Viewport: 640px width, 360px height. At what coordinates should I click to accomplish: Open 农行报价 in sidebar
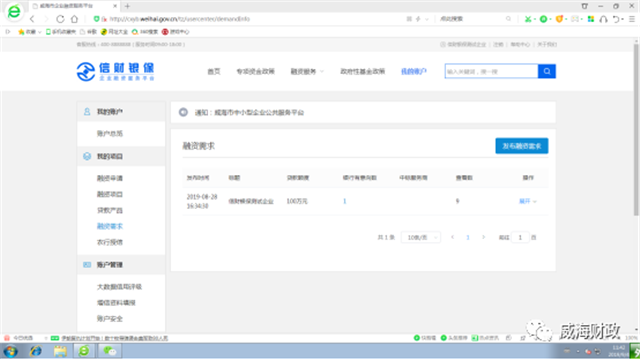click(110, 242)
